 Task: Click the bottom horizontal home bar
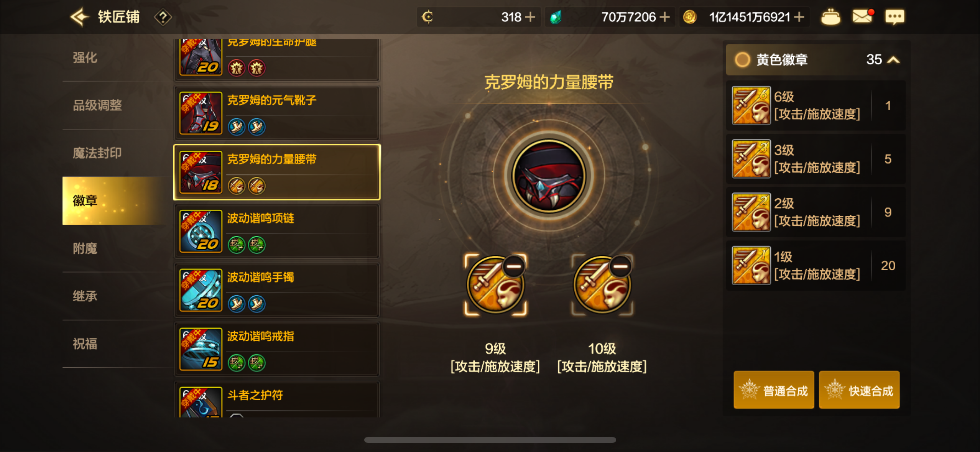[490, 440]
